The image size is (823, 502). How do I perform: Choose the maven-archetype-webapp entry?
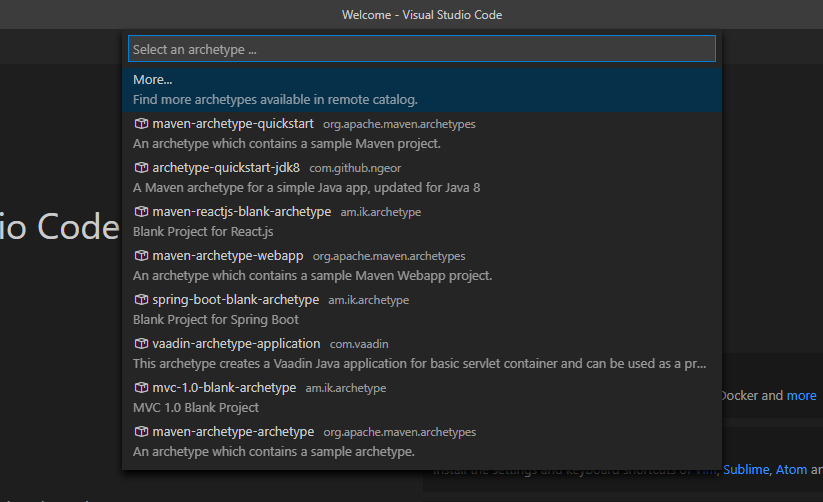click(421, 266)
